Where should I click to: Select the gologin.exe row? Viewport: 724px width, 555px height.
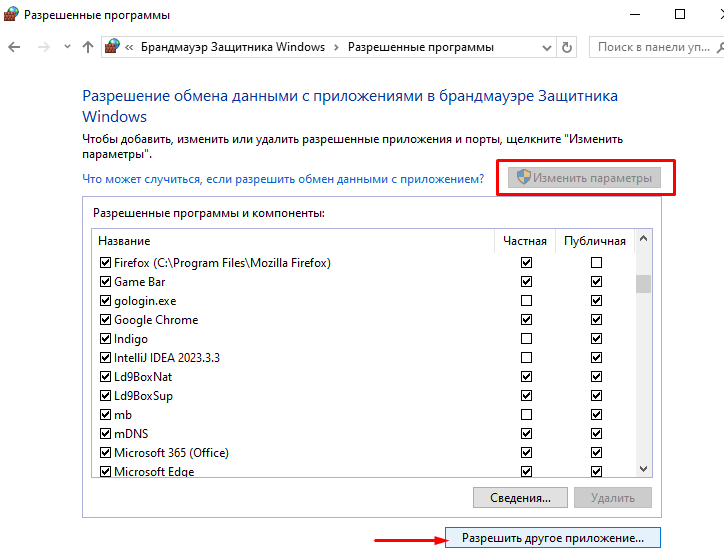(363, 301)
